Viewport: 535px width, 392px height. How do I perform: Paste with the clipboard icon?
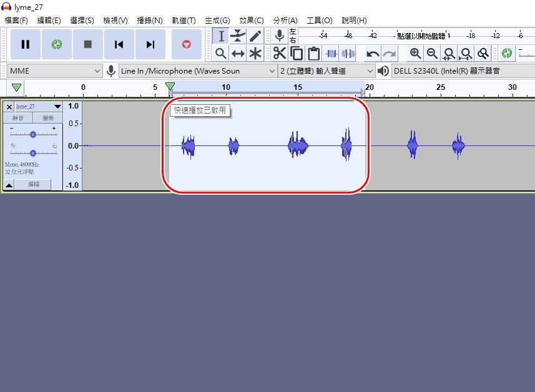313,54
